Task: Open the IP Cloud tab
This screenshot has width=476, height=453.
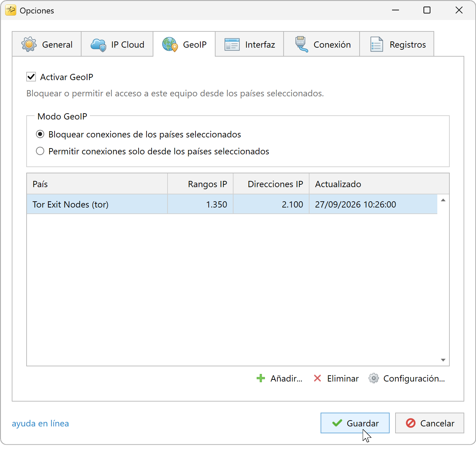Action: click(117, 44)
